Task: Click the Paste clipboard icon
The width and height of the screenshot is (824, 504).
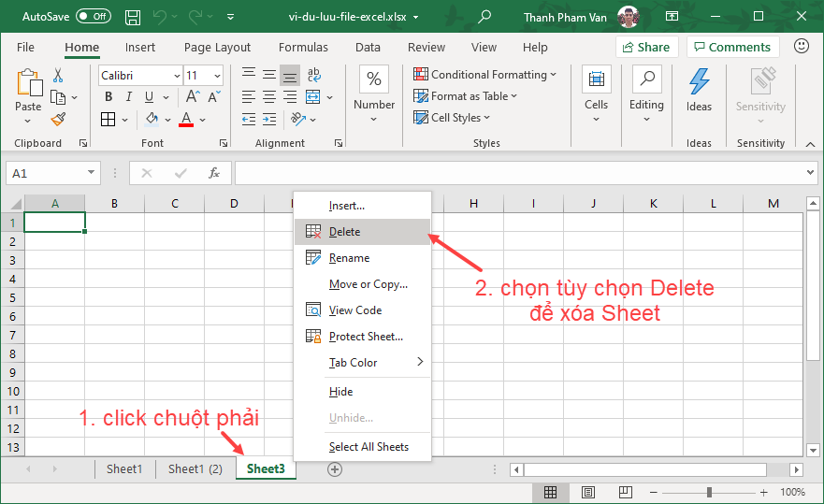Action: click(x=29, y=83)
